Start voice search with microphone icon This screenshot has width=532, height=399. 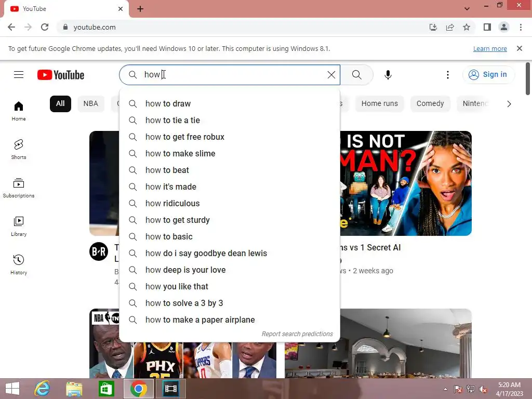coord(388,75)
